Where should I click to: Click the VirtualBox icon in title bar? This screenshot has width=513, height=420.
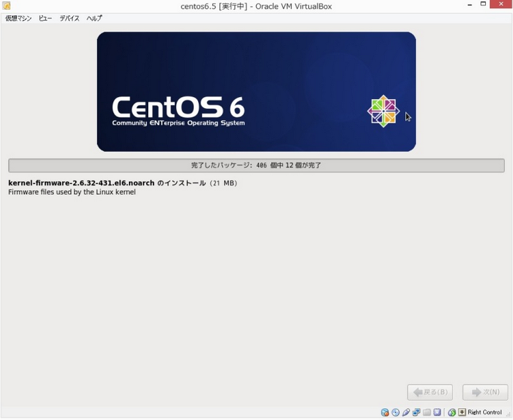(x=6, y=5)
